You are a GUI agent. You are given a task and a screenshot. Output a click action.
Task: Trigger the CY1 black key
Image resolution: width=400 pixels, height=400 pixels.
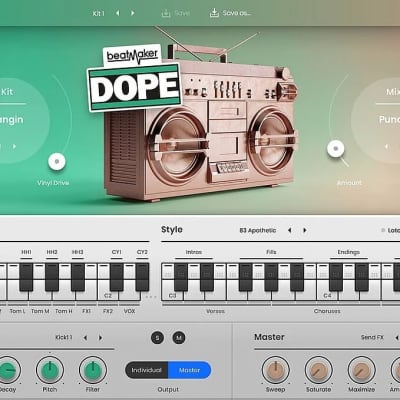pyautogui.click(x=117, y=277)
